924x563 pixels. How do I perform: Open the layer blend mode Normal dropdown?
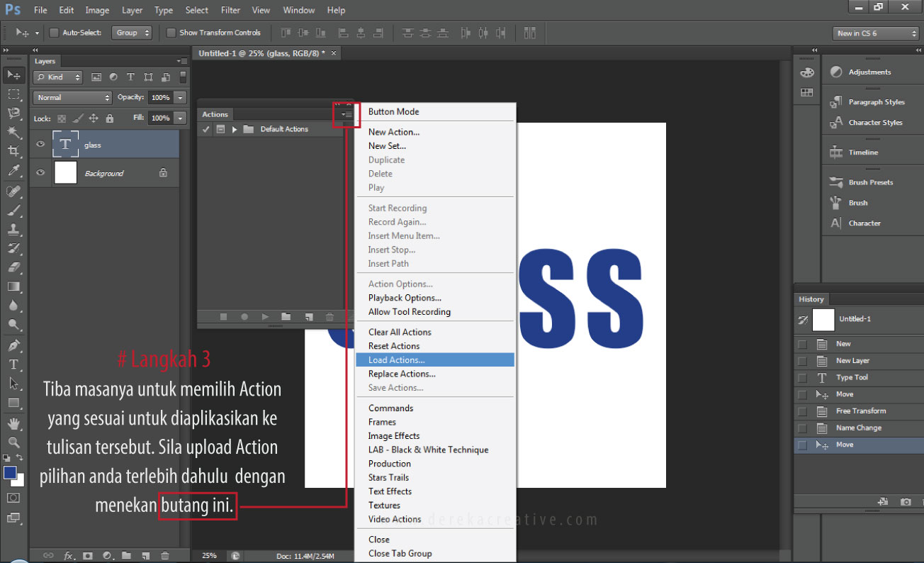(74, 98)
